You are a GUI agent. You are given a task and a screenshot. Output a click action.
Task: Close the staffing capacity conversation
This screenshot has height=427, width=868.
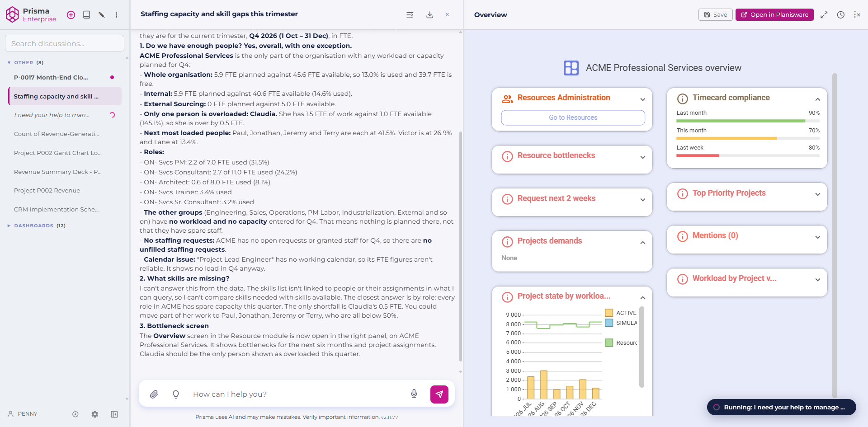coord(447,15)
